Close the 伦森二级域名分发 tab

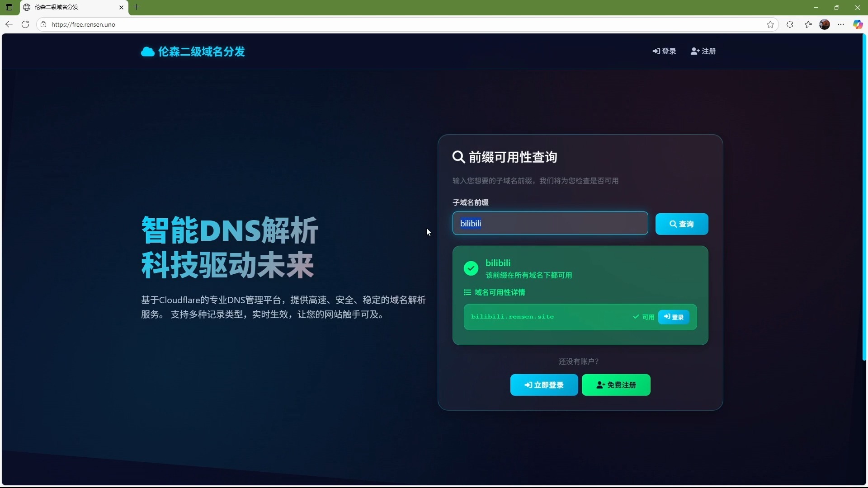coord(121,7)
